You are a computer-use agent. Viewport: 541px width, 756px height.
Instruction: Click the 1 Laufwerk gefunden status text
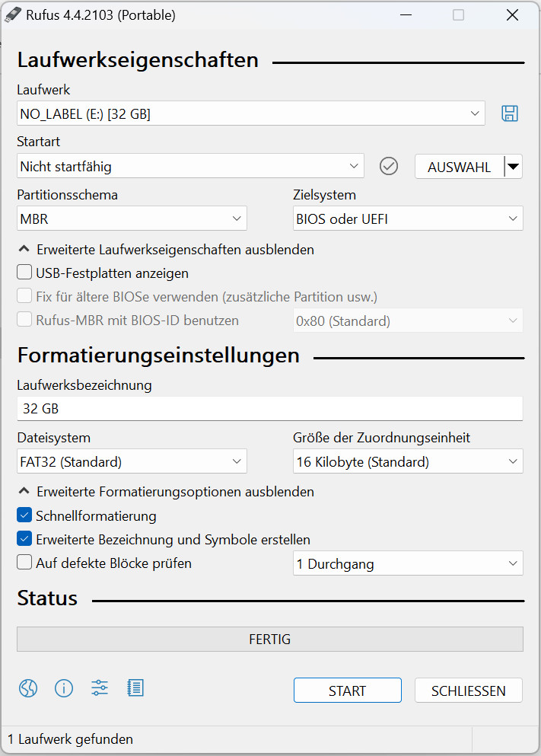tap(70, 739)
